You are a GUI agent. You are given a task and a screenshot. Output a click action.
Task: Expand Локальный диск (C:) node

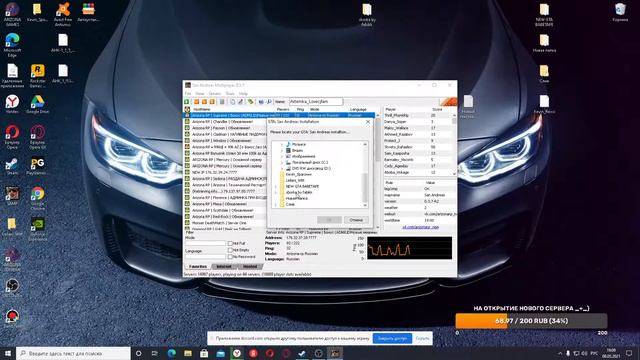pos(282,162)
